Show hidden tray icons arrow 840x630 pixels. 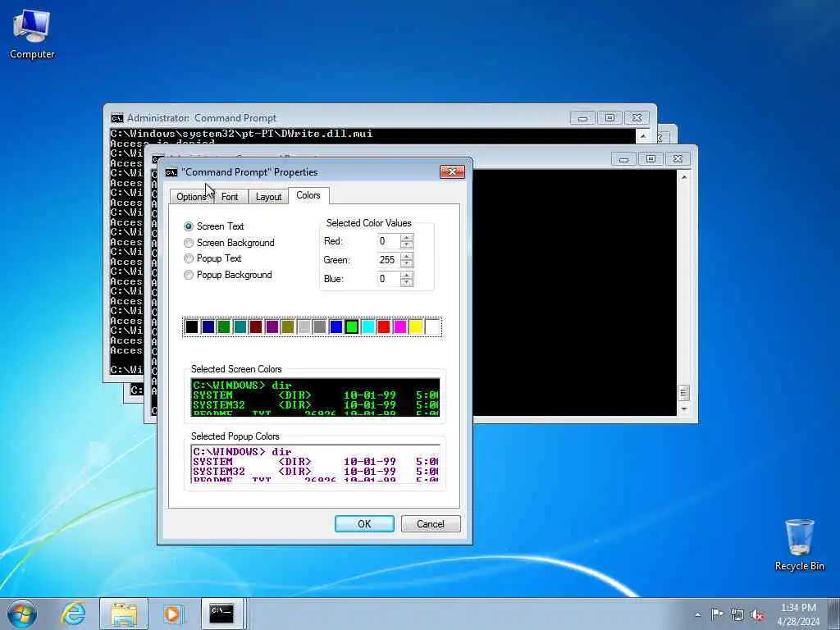click(697, 614)
